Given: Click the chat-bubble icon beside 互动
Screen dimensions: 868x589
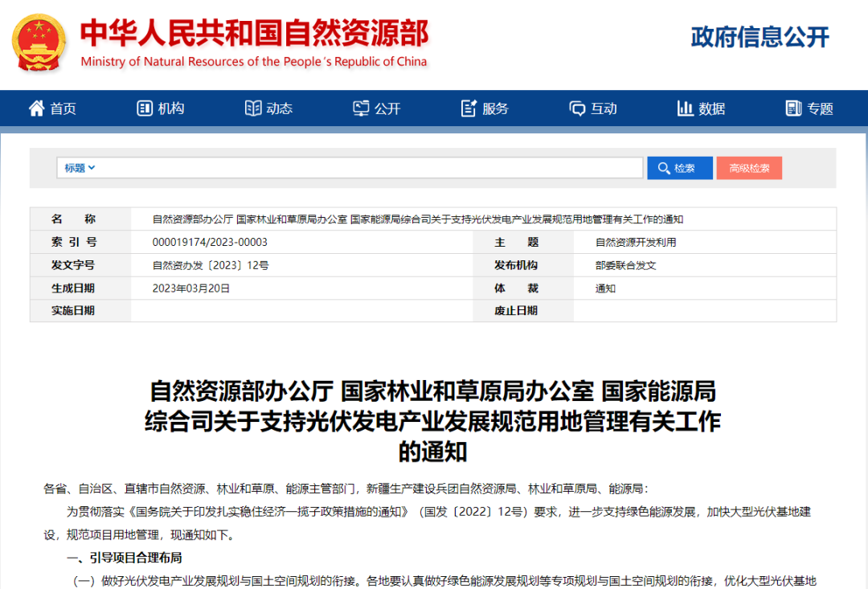Looking at the screenshot, I should (577, 108).
